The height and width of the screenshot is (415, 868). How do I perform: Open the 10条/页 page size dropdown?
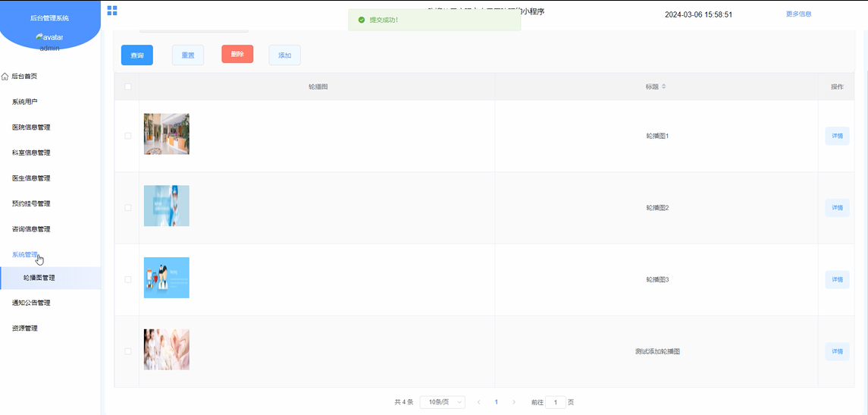442,402
